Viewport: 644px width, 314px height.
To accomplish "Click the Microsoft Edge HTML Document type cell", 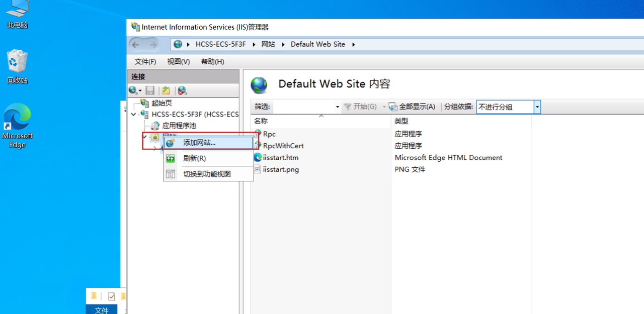I will 448,158.
